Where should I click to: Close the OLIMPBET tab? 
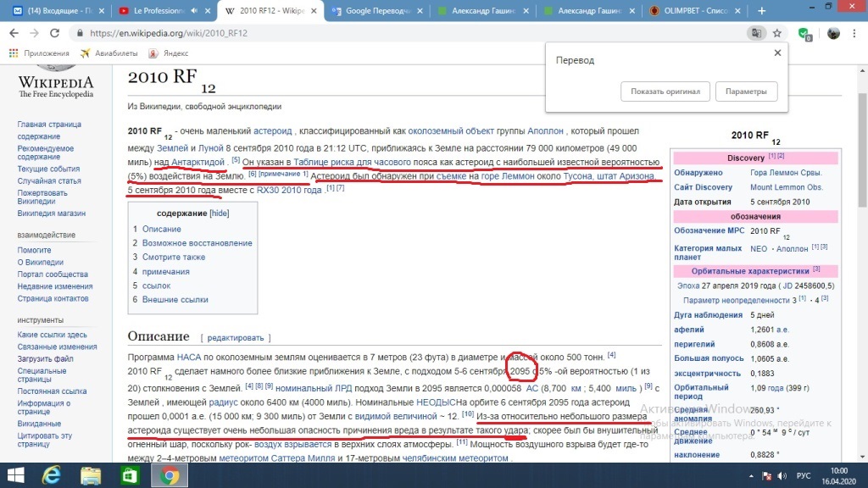(737, 10)
